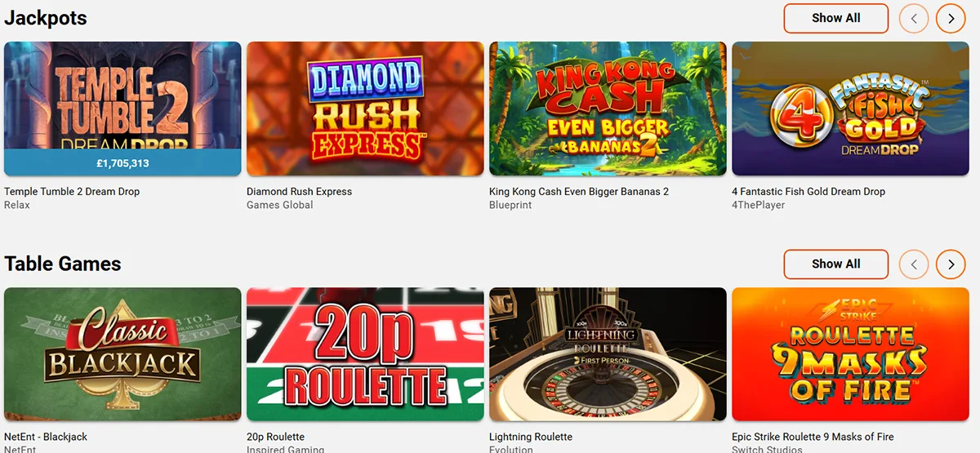Open 4 Fantastic Fish Gold thumbnail
Image resolution: width=980 pixels, height=453 pixels.
[x=850, y=109]
